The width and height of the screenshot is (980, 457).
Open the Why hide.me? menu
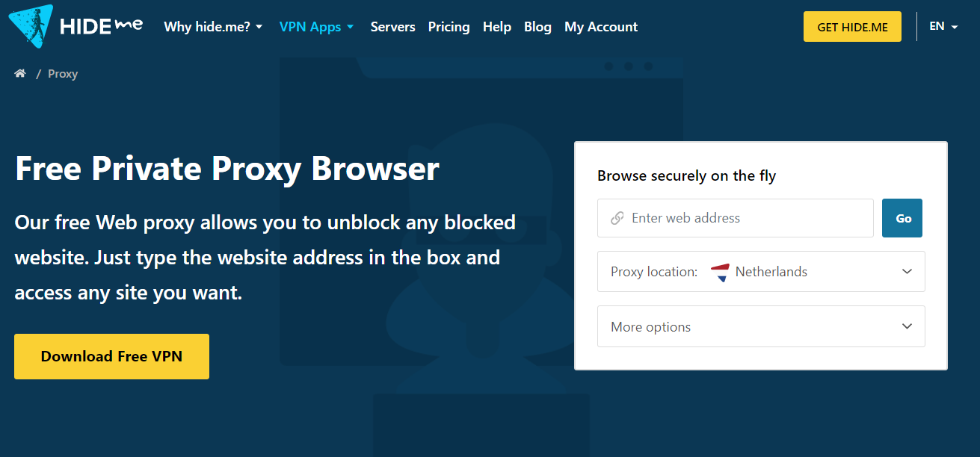coord(213,27)
